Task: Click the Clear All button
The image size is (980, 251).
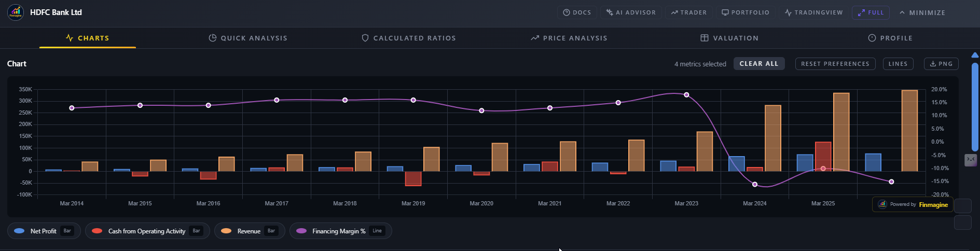Action: (759, 64)
